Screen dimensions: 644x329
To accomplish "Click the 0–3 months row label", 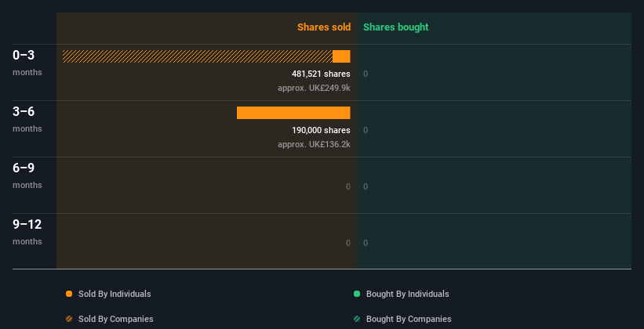I will coord(27,63).
